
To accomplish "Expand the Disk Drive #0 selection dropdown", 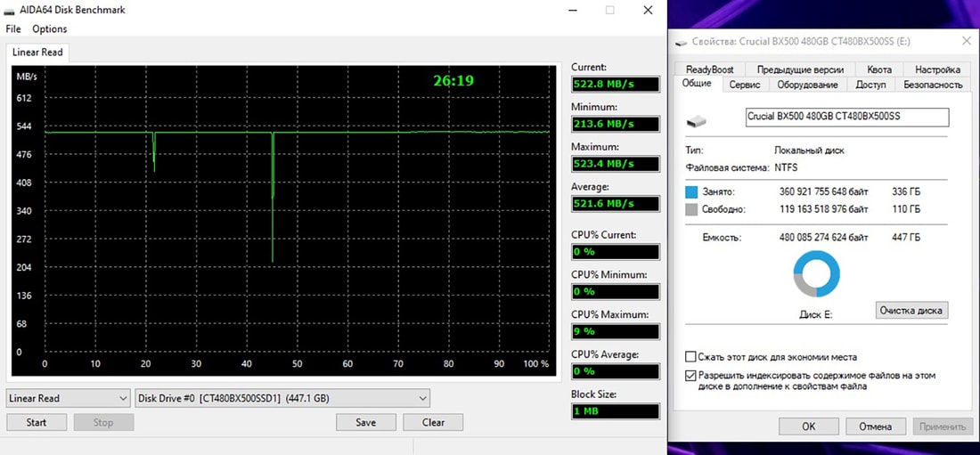I will [282, 398].
